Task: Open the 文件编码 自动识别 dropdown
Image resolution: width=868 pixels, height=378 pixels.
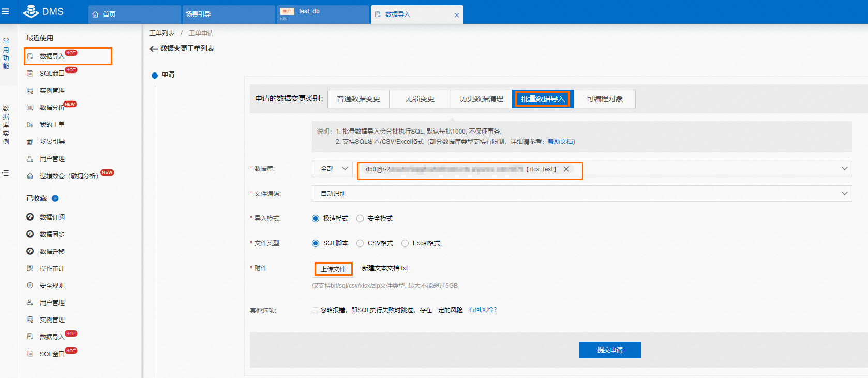Action: 582,194
